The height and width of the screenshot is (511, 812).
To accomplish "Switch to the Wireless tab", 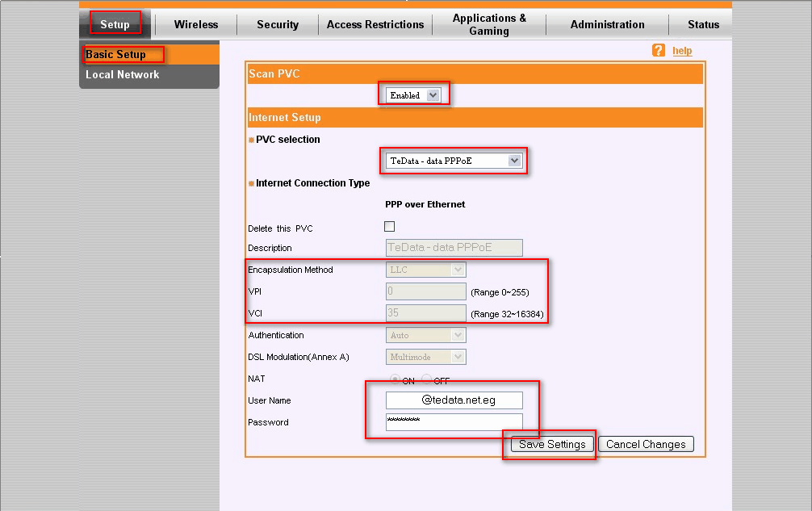I will (x=196, y=24).
